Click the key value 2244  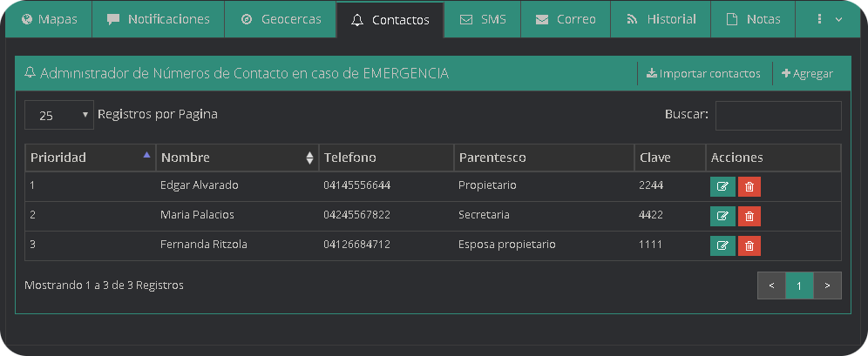click(x=651, y=185)
